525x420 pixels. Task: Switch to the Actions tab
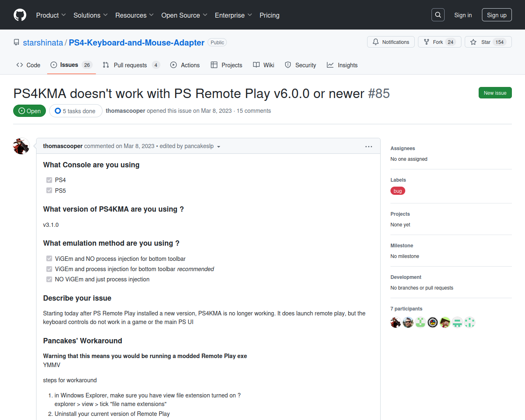tap(185, 65)
